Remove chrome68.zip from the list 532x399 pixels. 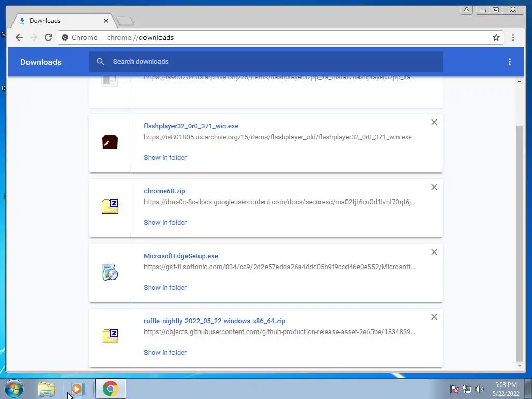pos(434,187)
